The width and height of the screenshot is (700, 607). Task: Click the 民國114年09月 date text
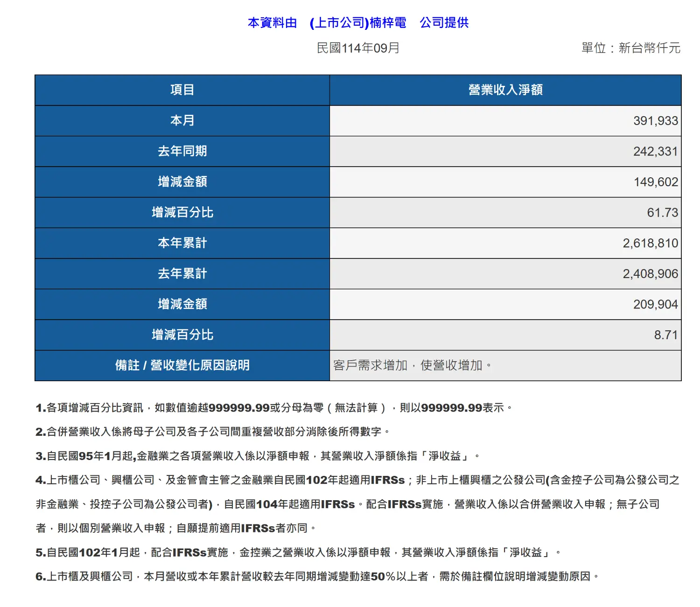point(358,48)
